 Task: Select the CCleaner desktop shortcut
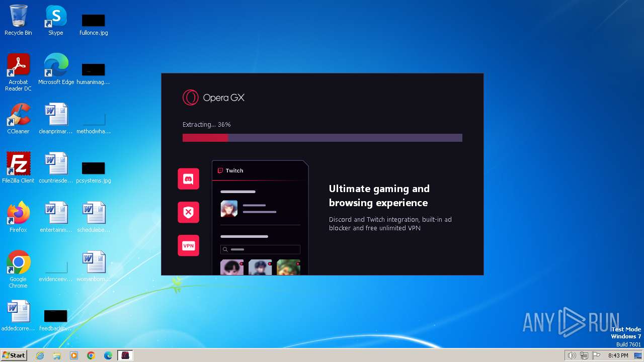(x=18, y=118)
